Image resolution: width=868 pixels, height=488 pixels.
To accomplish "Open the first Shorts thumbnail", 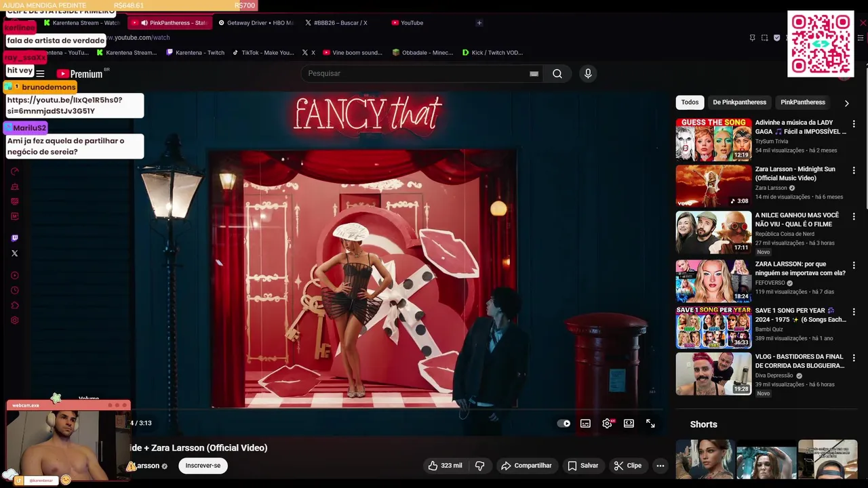I will (x=705, y=459).
